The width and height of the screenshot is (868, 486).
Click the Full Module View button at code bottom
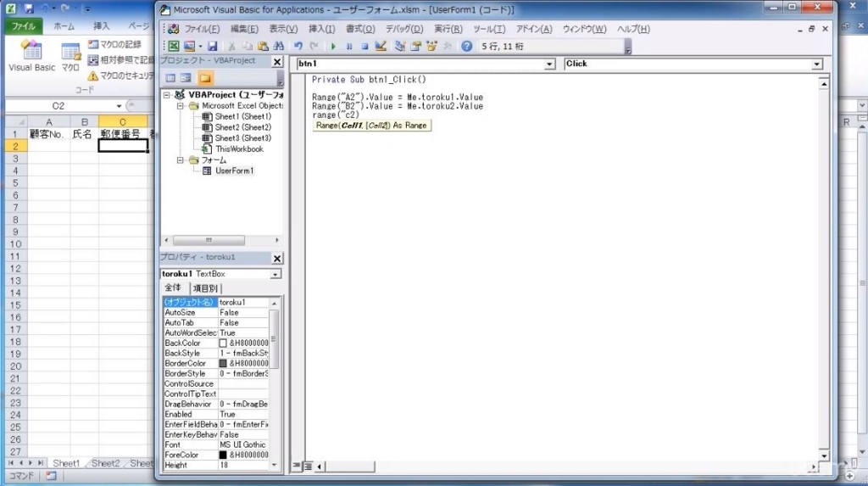click(308, 466)
